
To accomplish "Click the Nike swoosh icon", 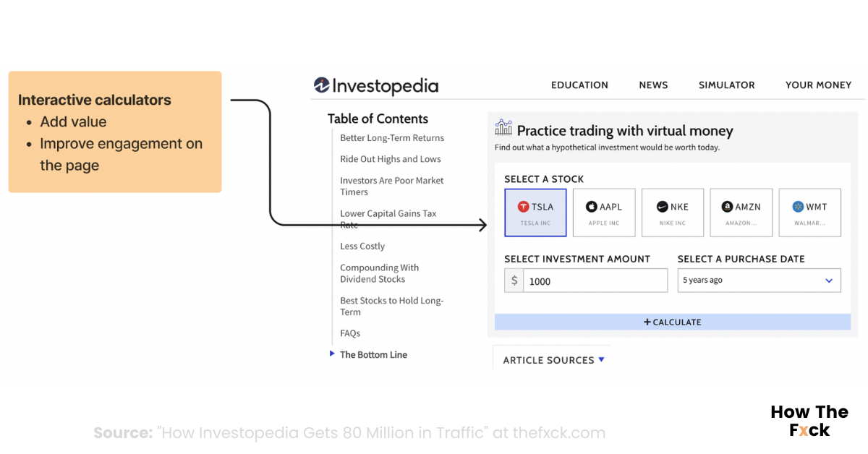I will point(662,207).
